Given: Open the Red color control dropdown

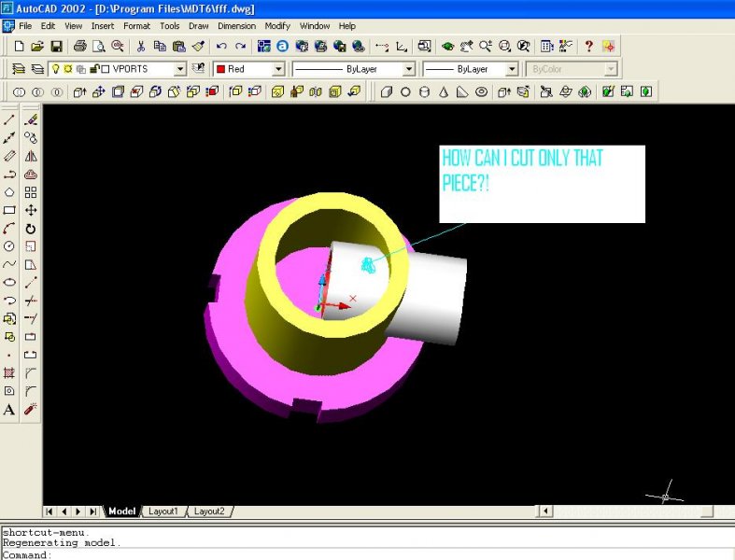Looking at the screenshot, I should click(278, 69).
